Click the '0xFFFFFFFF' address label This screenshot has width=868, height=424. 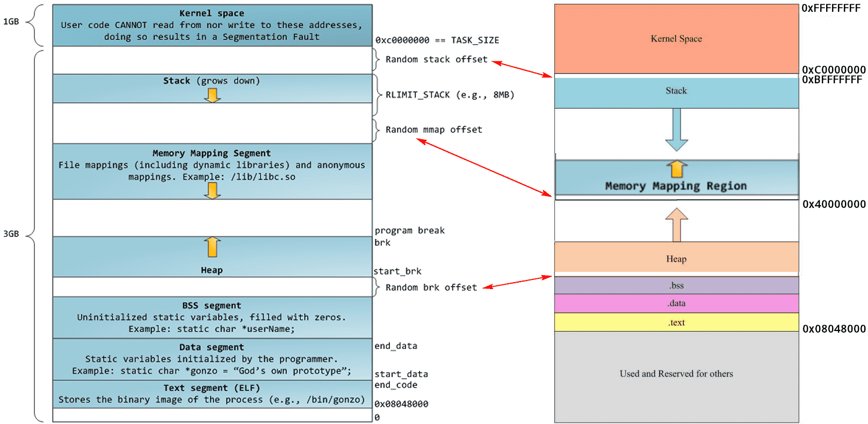pos(831,8)
